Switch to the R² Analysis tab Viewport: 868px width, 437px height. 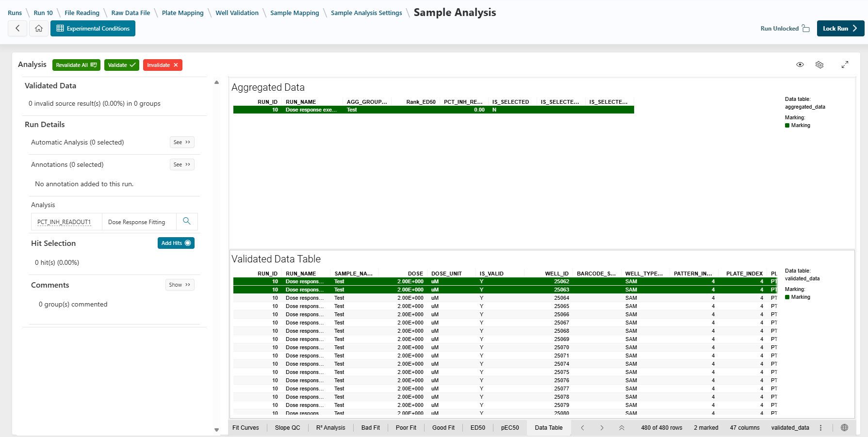click(x=330, y=428)
